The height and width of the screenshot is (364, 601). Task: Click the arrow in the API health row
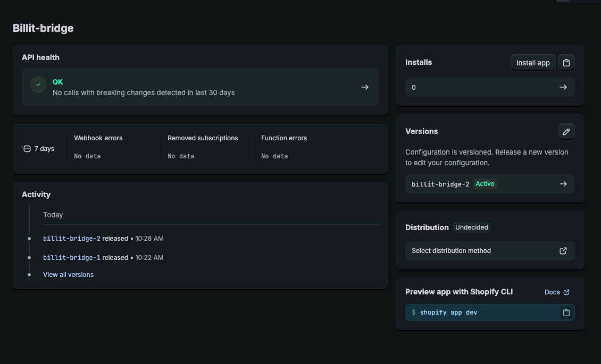365,87
